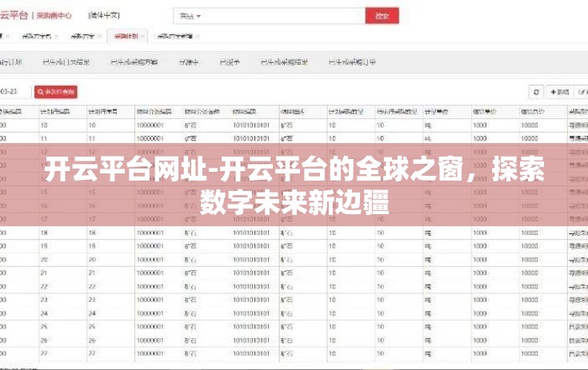Screen dimensions: 588x370
Task: Click the date field ending in 03-23
Action: [14, 91]
